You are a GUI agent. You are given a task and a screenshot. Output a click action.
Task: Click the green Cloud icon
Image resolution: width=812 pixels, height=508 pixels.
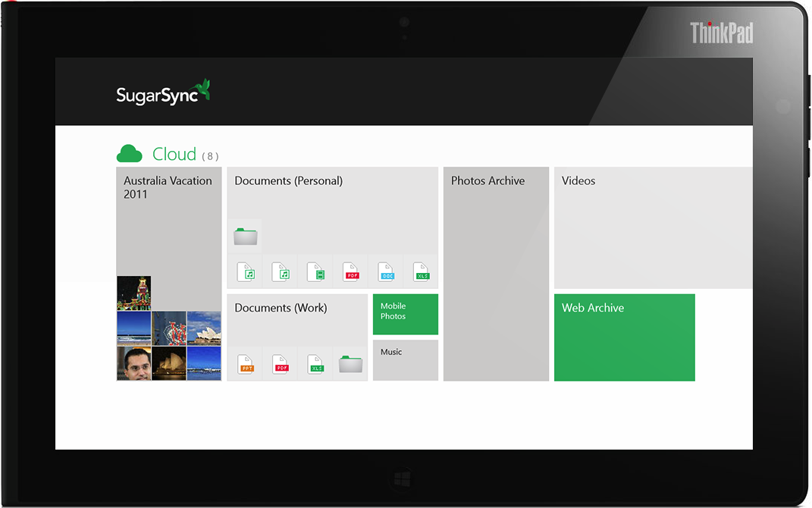(130, 154)
